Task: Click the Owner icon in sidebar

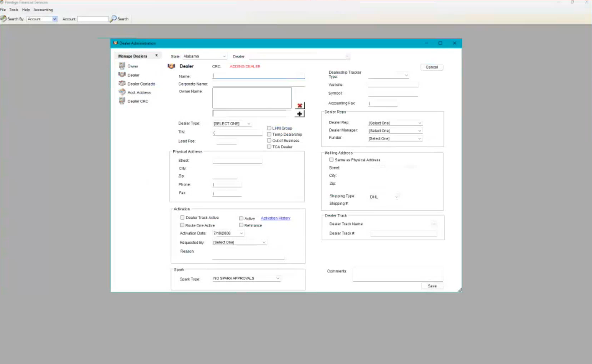Action: (122, 66)
